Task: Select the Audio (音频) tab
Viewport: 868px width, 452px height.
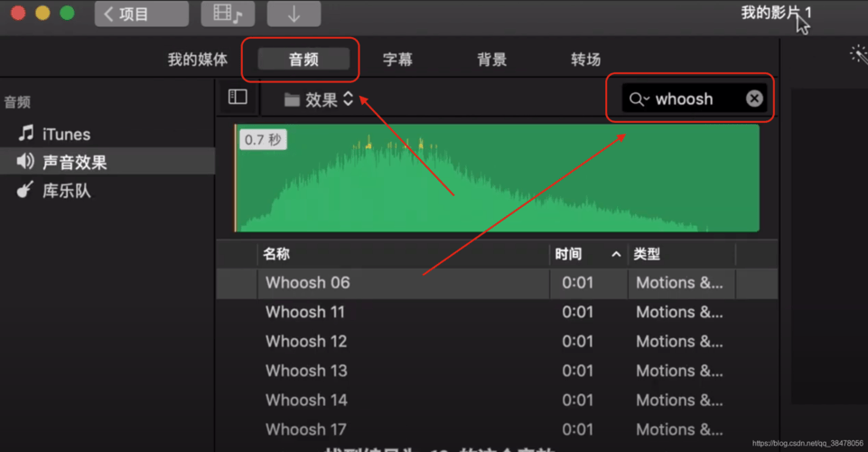Action: (x=303, y=60)
